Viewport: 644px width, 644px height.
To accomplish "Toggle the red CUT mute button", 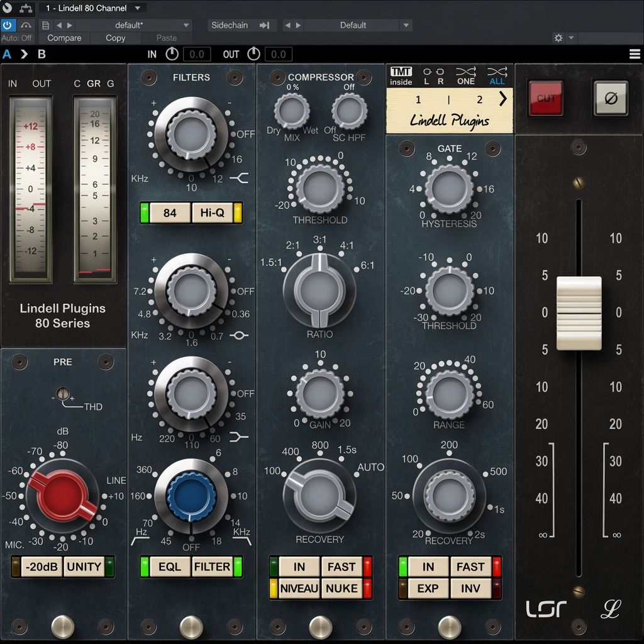I will (x=546, y=99).
